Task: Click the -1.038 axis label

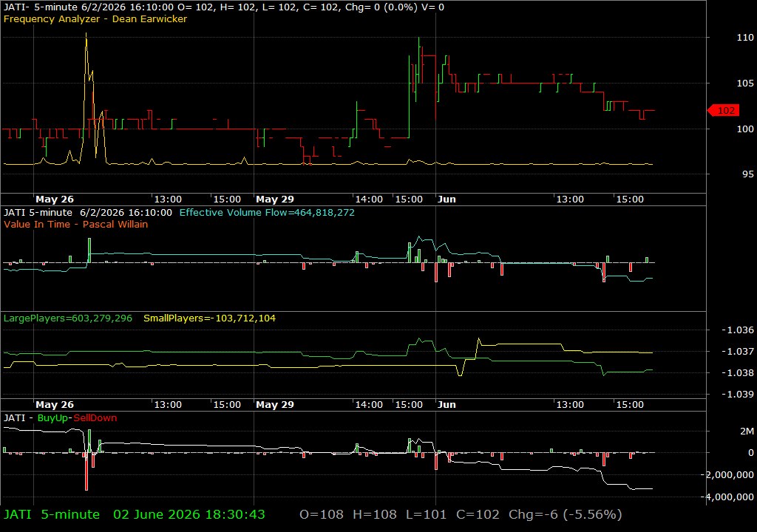Action: tap(738, 372)
